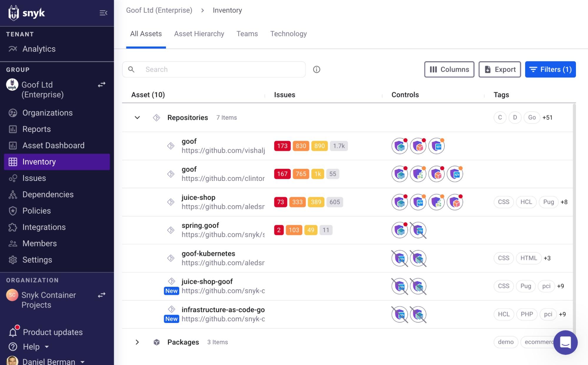Open Issues in the sidebar
This screenshot has width=588, height=365.
(x=34, y=178)
